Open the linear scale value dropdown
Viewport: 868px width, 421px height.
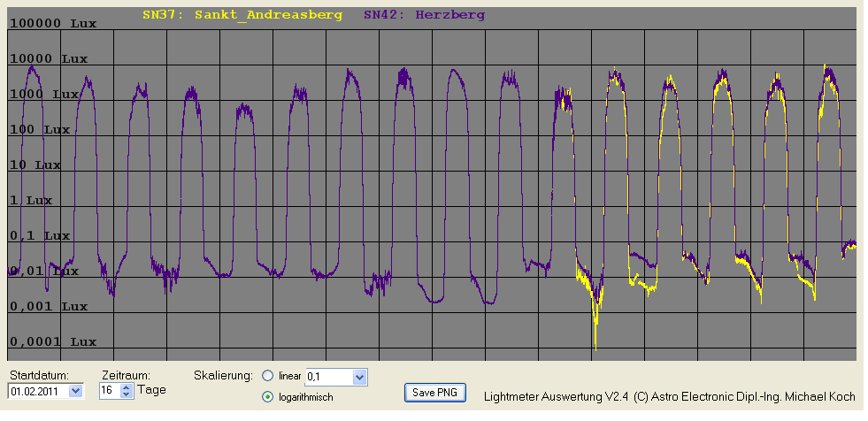click(x=360, y=378)
